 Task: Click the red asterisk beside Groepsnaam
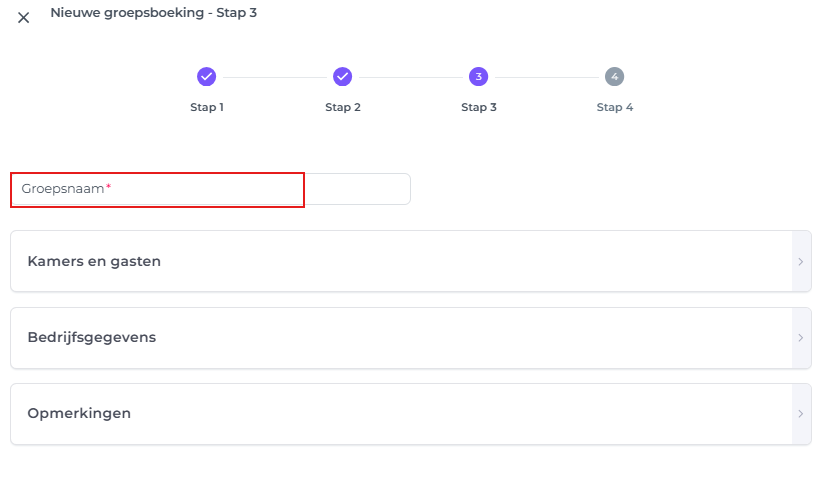[108, 187]
